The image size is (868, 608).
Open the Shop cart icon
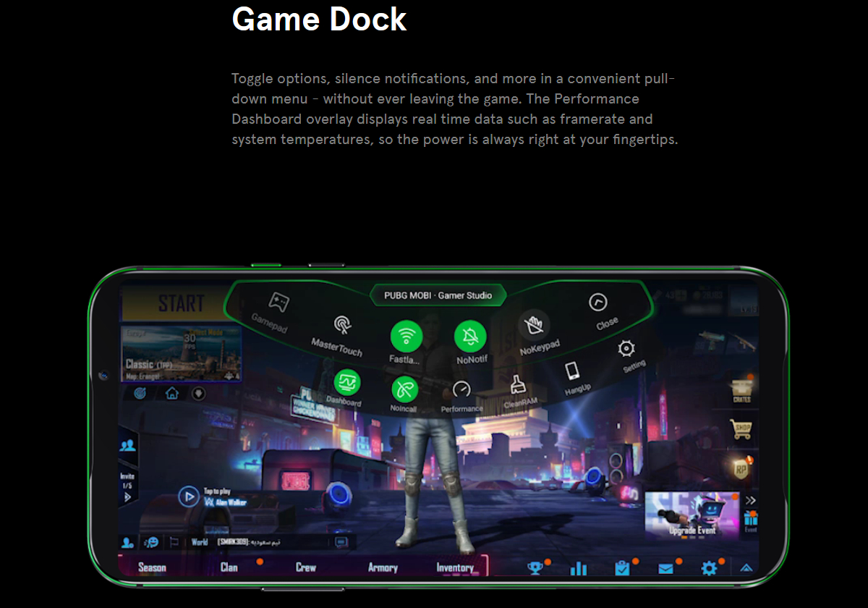point(743,429)
